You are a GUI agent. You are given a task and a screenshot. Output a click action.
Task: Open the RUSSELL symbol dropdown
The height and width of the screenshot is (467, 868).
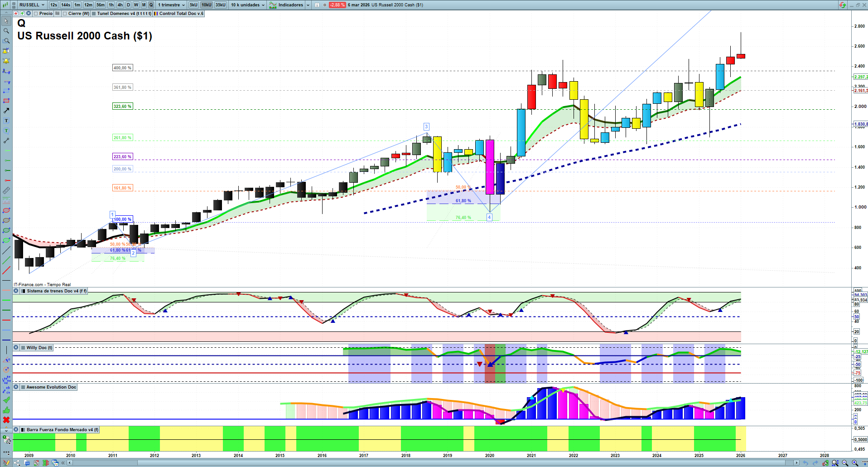(32, 5)
